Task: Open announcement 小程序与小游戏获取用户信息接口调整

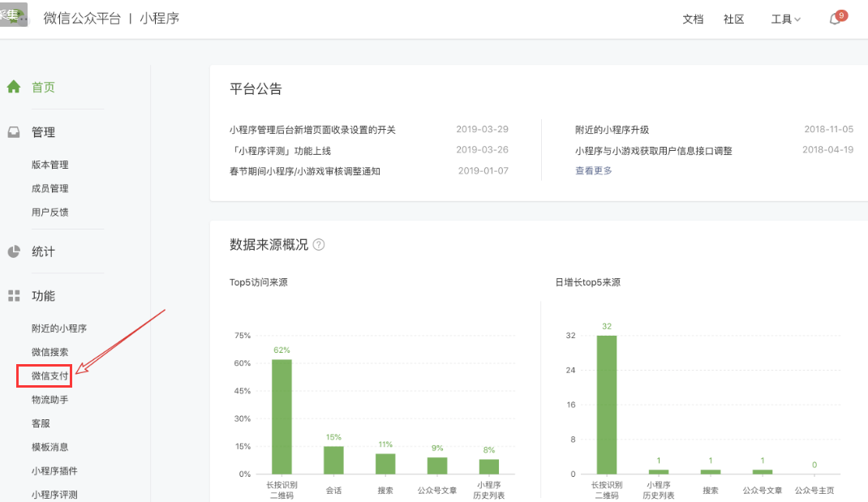Action: click(654, 151)
